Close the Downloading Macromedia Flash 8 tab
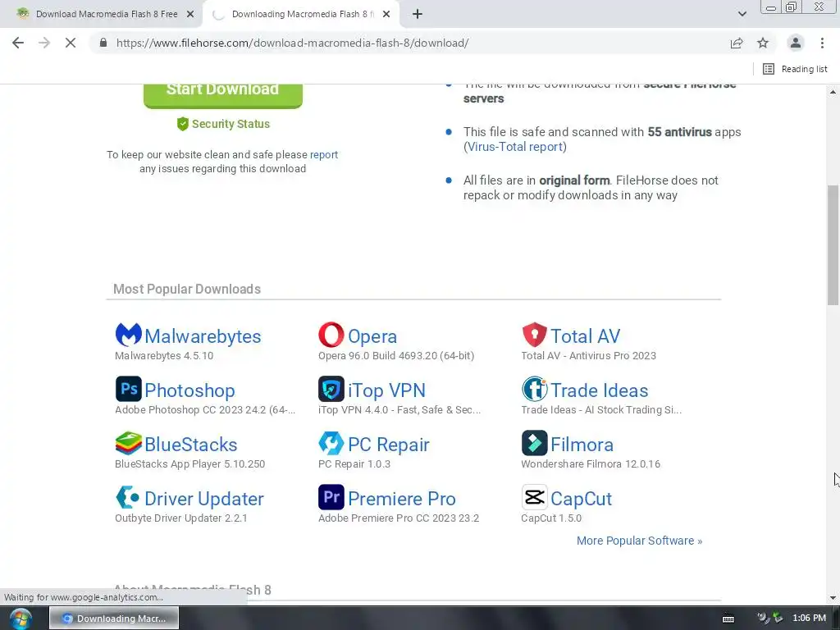The image size is (840, 630). (x=386, y=15)
